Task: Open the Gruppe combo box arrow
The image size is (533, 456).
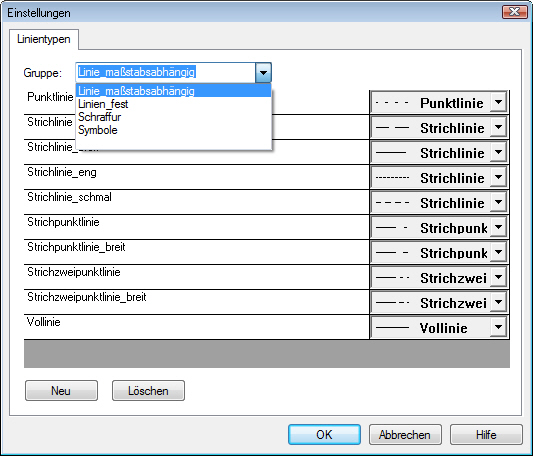Action: click(263, 72)
